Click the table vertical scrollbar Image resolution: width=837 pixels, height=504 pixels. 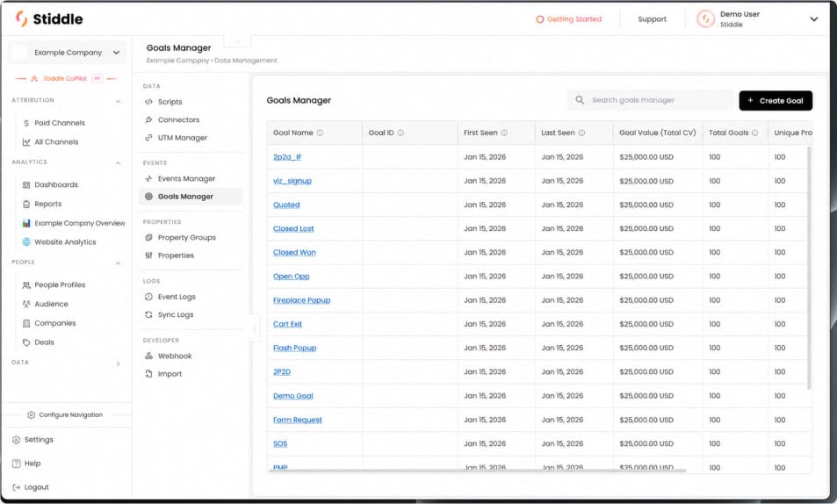click(809, 267)
